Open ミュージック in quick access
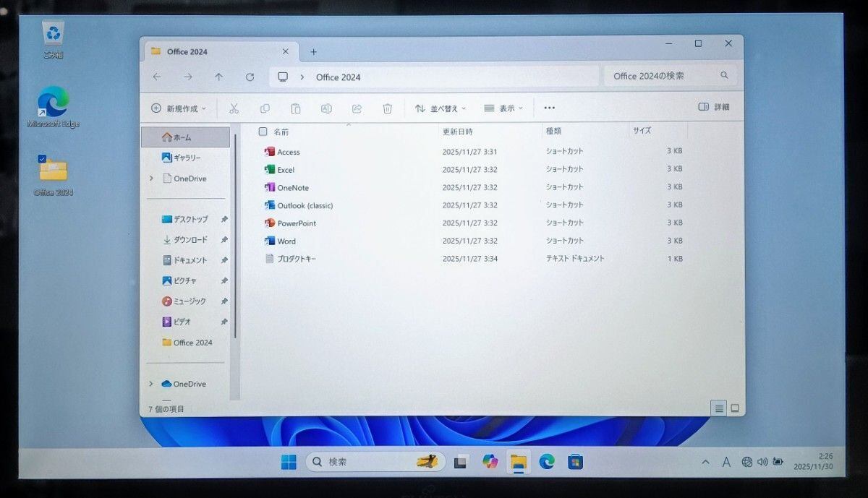This screenshot has width=868, height=498. (x=185, y=301)
